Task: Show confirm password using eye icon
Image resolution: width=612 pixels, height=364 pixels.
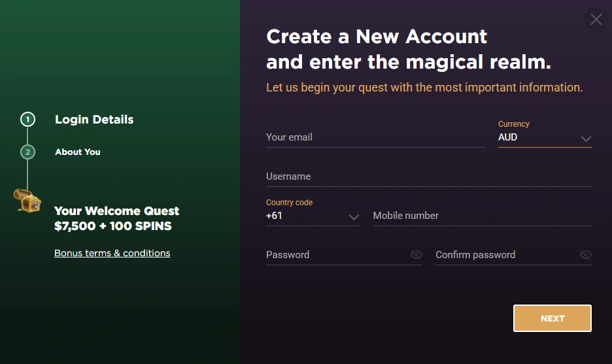Action: coord(586,255)
